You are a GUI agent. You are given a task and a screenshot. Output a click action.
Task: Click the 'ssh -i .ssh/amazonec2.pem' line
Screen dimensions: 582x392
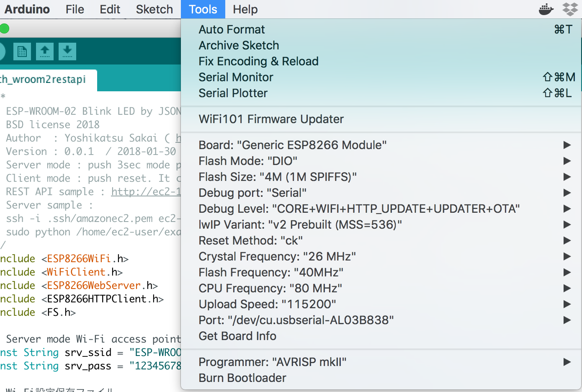93,219
